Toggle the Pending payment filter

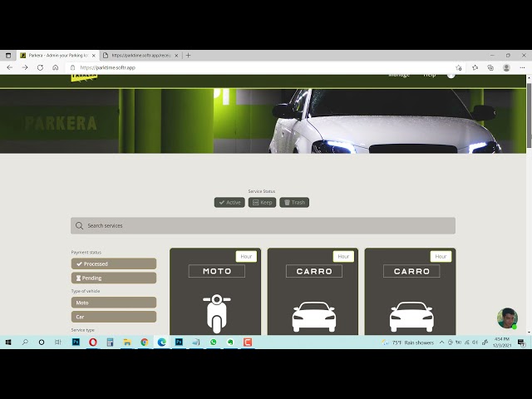(x=114, y=278)
